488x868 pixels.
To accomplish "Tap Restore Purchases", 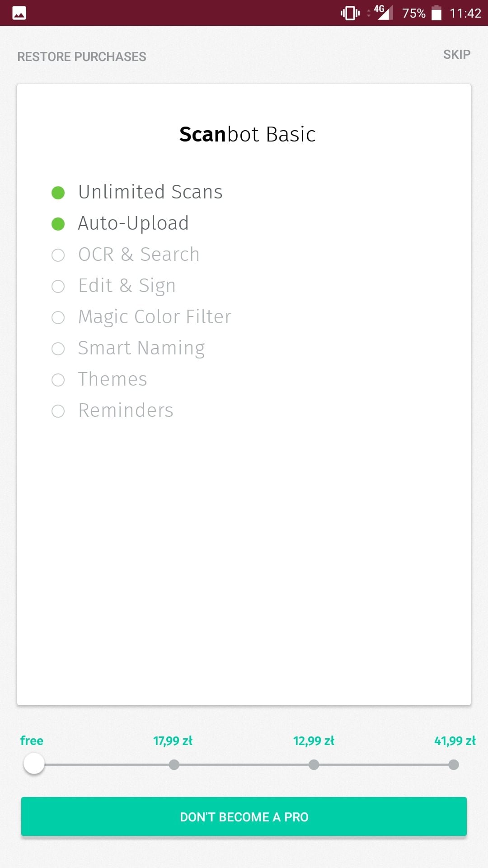I will click(82, 57).
